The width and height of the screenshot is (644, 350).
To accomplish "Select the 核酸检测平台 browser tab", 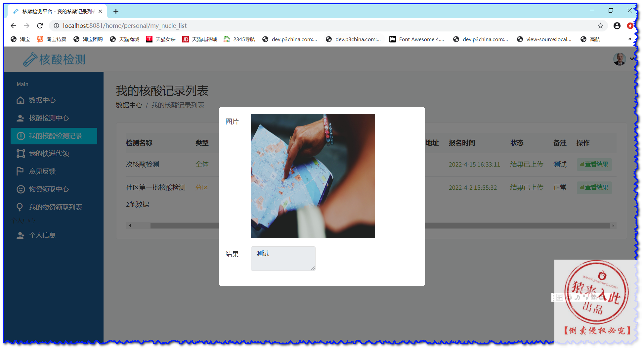I will [x=58, y=11].
